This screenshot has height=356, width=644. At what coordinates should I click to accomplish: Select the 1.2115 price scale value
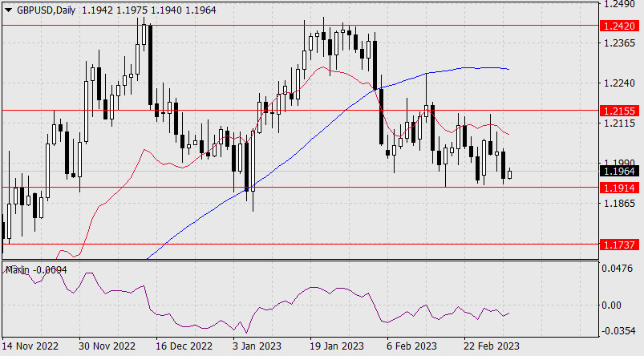pyautogui.click(x=619, y=123)
